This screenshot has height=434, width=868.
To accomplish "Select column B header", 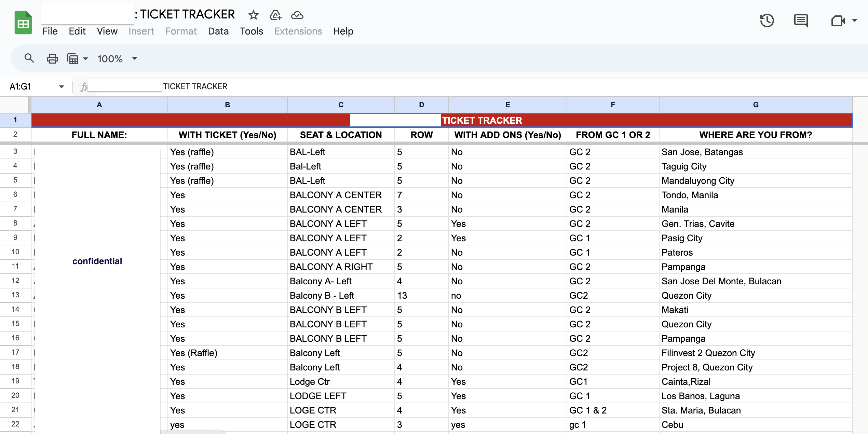I will (x=228, y=105).
